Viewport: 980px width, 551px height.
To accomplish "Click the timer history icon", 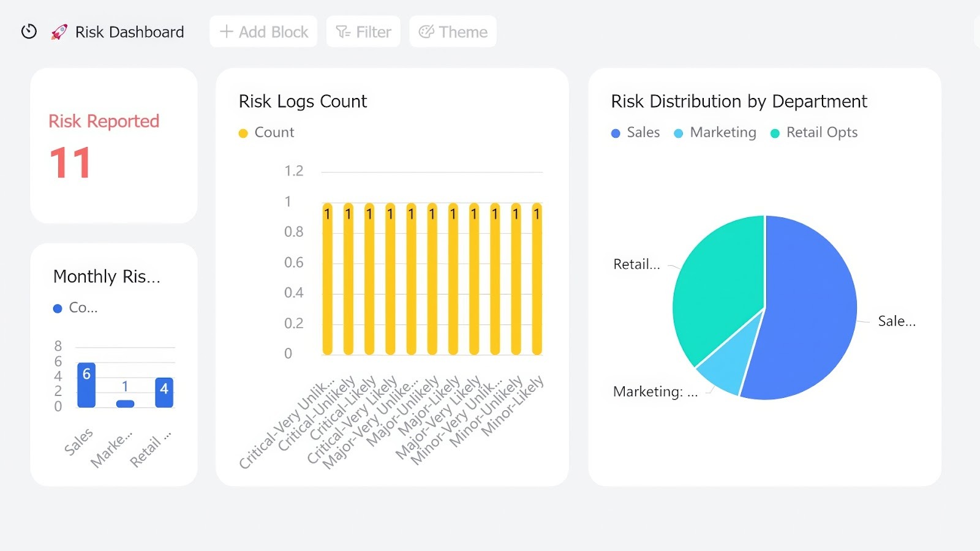I will [x=28, y=31].
